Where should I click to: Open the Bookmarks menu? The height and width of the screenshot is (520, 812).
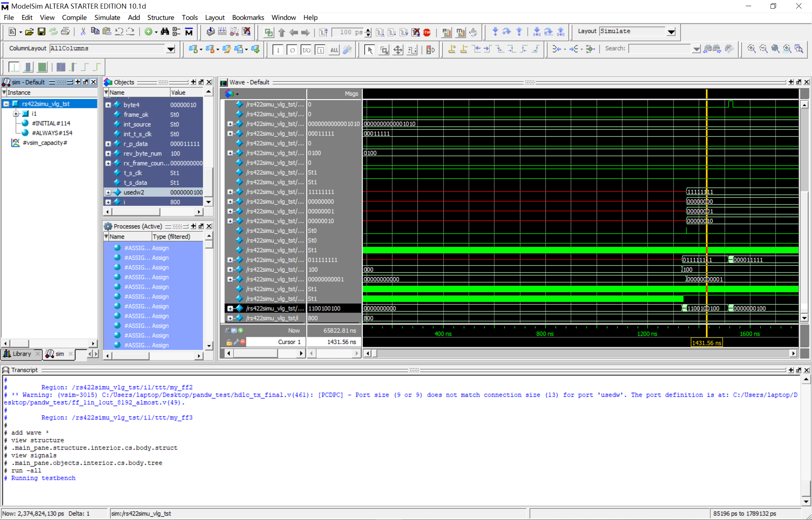[248, 17]
